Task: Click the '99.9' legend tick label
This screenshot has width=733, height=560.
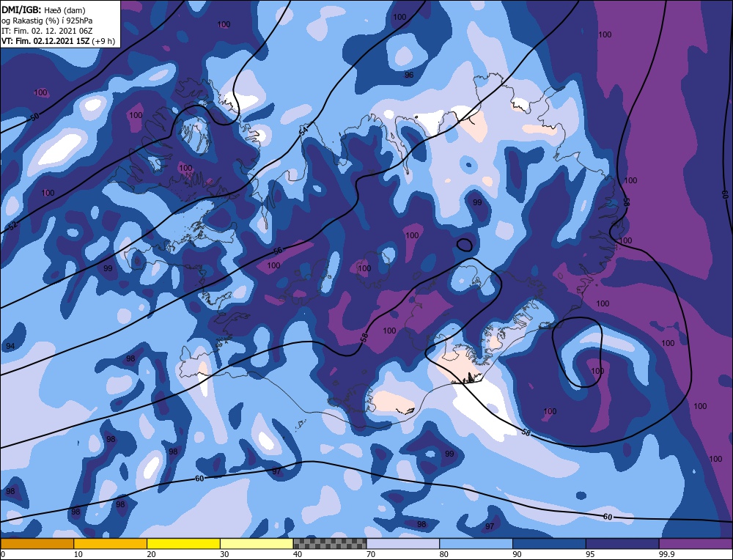Action: click(666, 554)
